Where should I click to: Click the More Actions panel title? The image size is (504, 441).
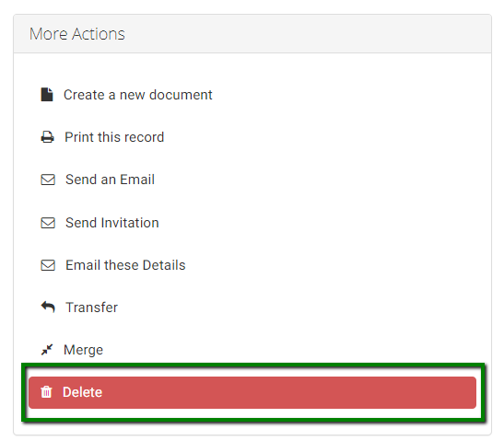click(x=77, y=34)
